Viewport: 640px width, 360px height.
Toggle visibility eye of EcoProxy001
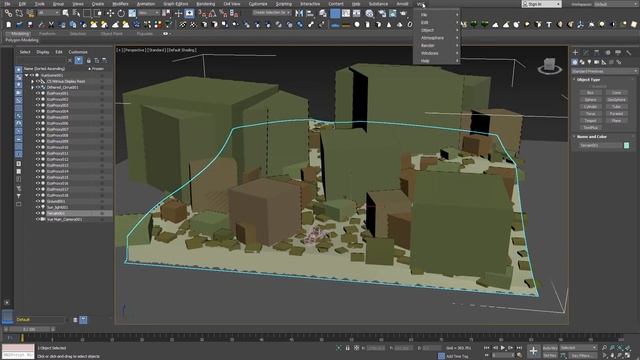37,93
